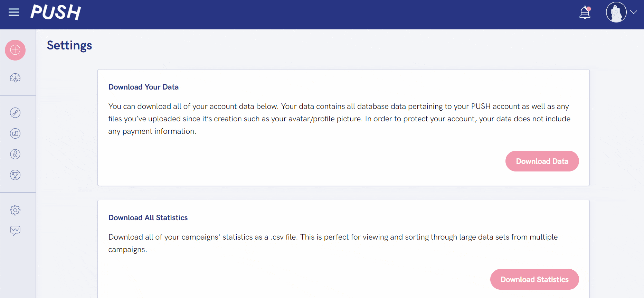Click the Download Your Data heading
Viewport: 644px width, 298px height.
point(143,87)
